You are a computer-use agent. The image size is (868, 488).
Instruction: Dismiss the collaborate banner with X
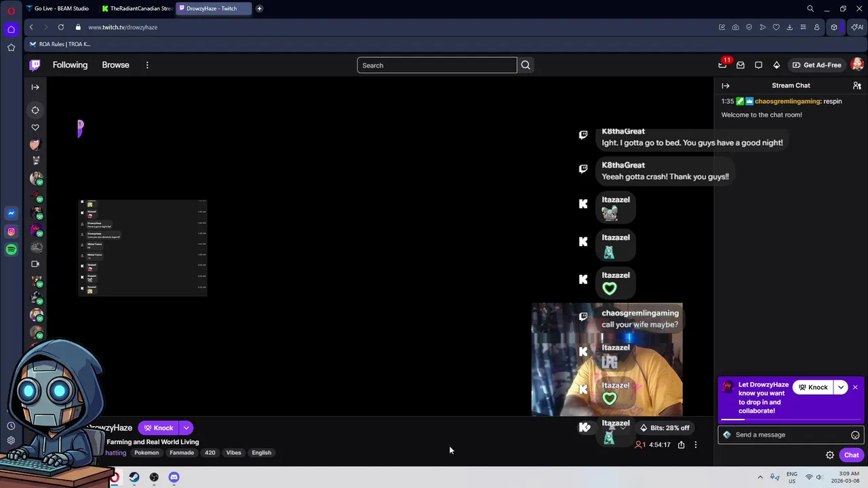coord(855,387)
